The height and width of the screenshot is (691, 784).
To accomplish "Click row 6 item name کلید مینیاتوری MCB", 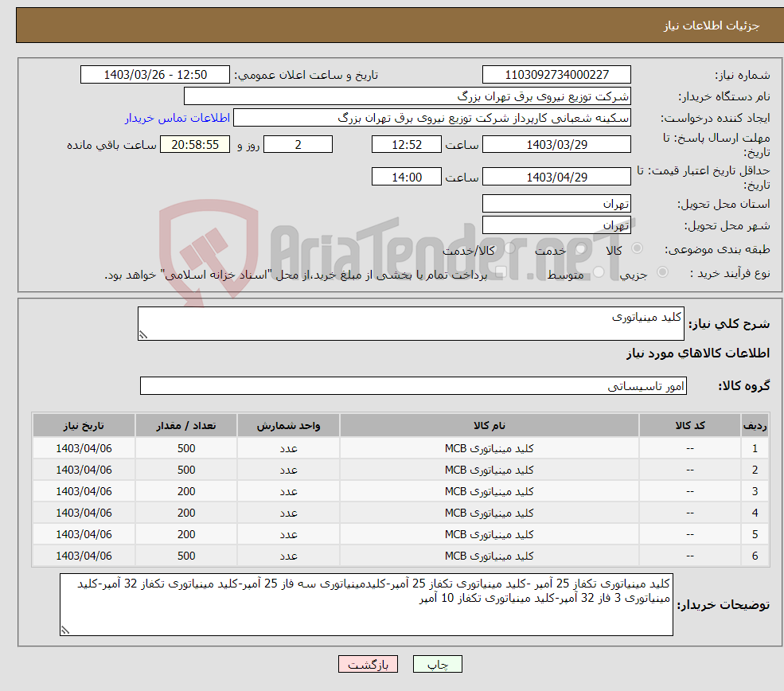I will click(490, 556).
